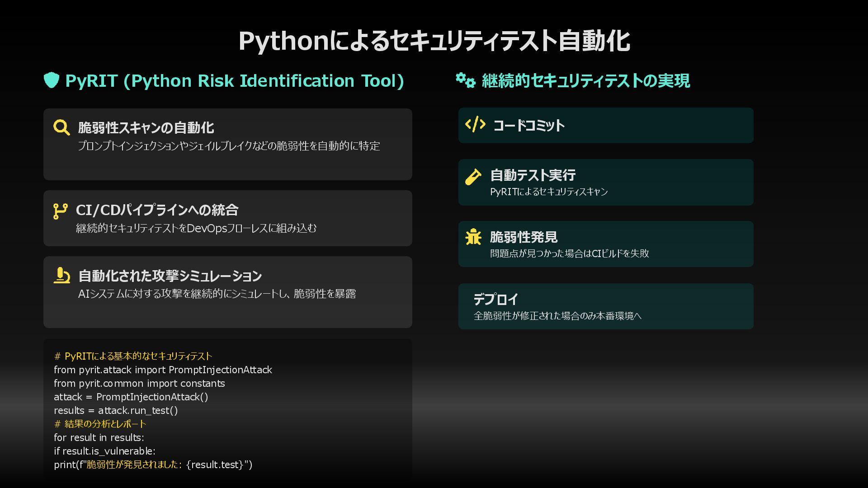Screen dimensions: 868x488
Task: Click the 自動テスト実行 step title
Action: 533,175
